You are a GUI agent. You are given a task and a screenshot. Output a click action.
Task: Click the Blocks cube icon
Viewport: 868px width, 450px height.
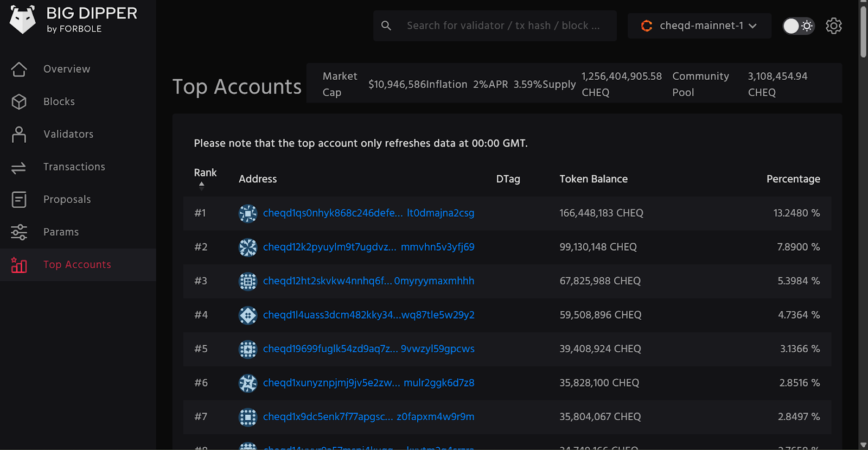pos(19,102)
